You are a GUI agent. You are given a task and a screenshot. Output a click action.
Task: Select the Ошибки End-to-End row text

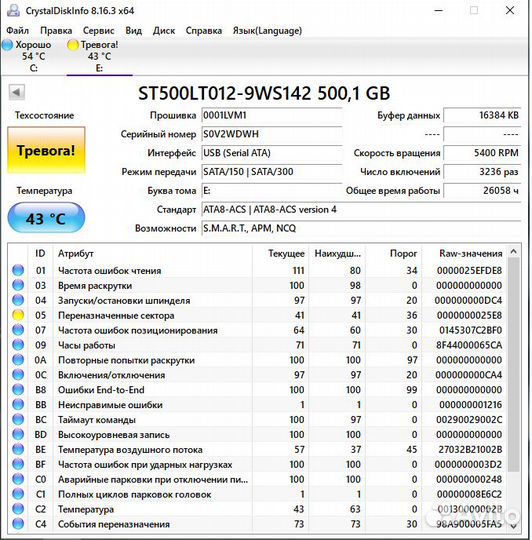[x=101, y=390]
